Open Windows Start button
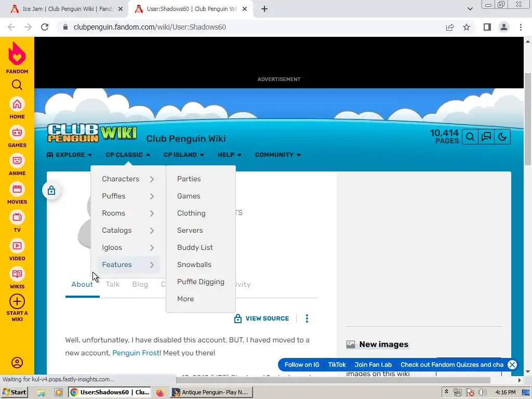The width and height of the screenshot is (532, 399). pos(15,392)
